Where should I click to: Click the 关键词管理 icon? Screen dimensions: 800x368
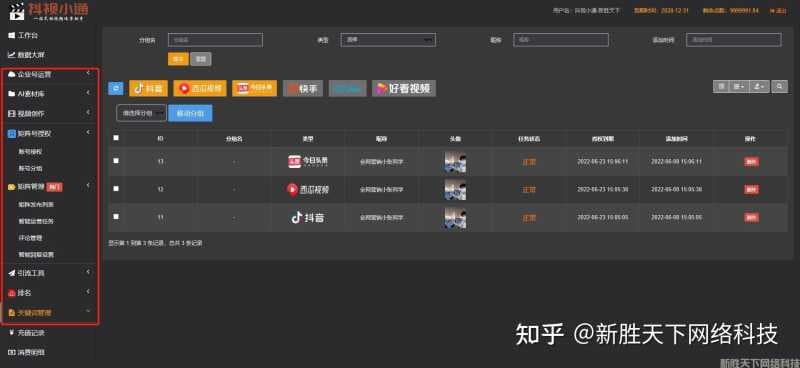[11, 312]
